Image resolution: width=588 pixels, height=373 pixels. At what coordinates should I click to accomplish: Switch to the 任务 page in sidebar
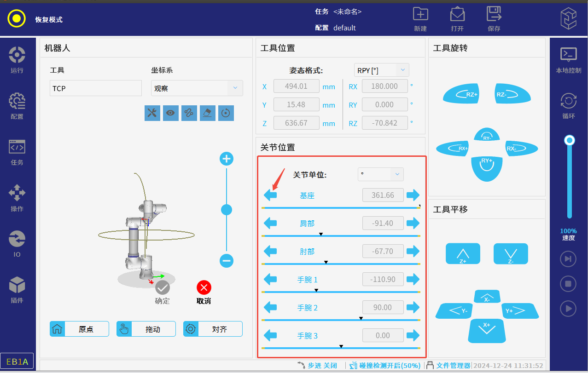coord(17,152)
